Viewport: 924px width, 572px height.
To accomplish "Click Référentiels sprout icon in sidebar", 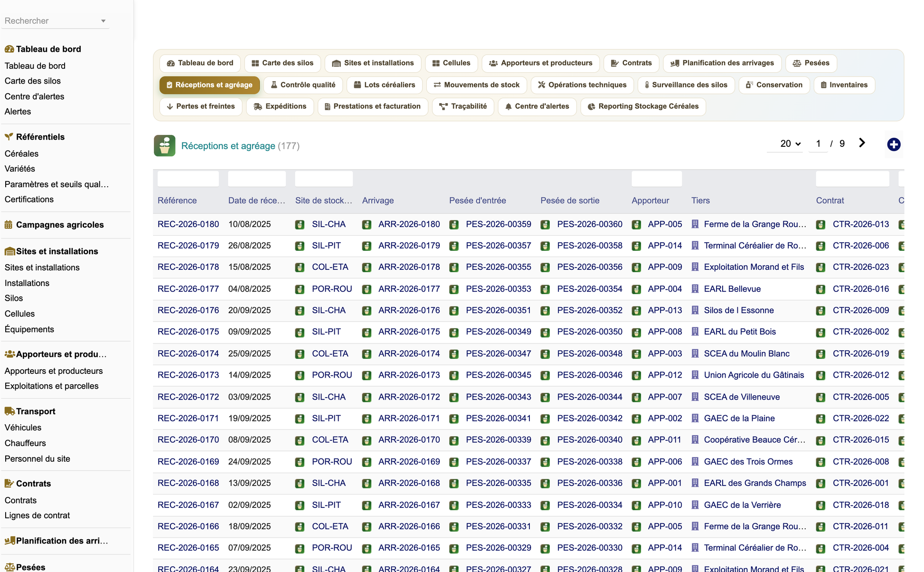I will coord(9,137).
